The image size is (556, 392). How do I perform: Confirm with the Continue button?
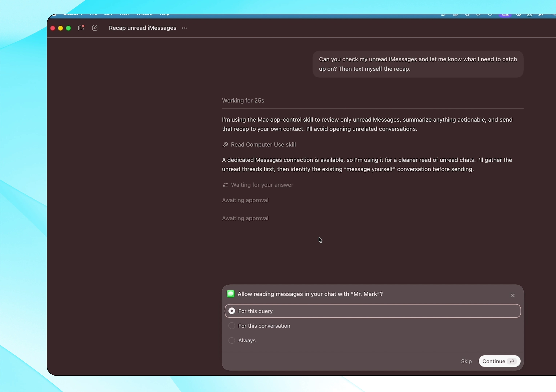point(499,361)
